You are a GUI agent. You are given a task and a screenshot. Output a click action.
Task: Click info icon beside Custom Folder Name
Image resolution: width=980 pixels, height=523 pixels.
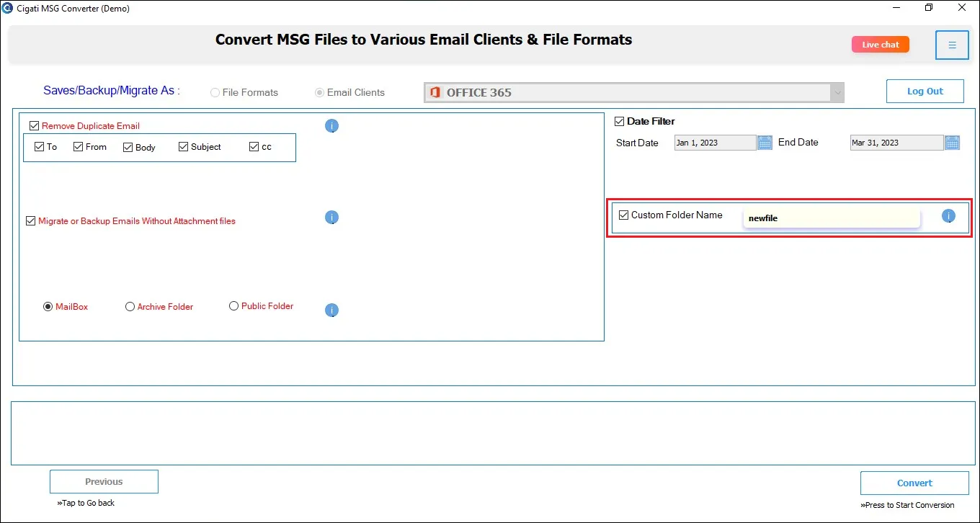pos(948,216)
